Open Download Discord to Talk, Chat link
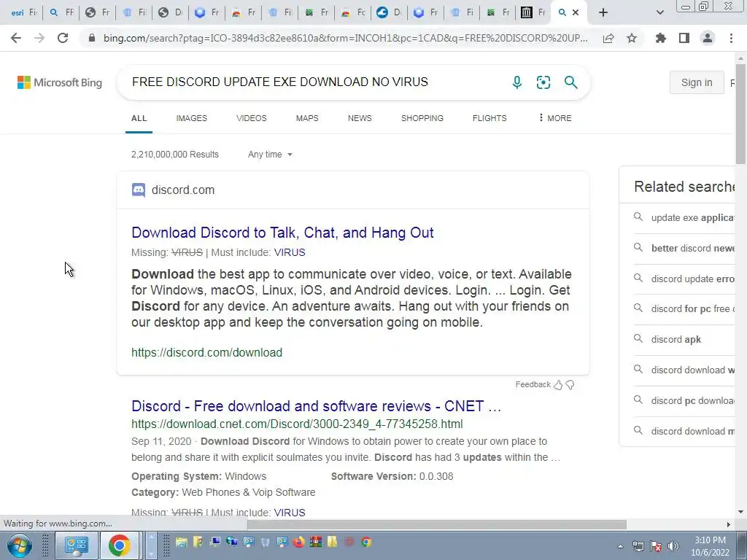The width and height of the screenshot is (747, 560). [282, 233]
